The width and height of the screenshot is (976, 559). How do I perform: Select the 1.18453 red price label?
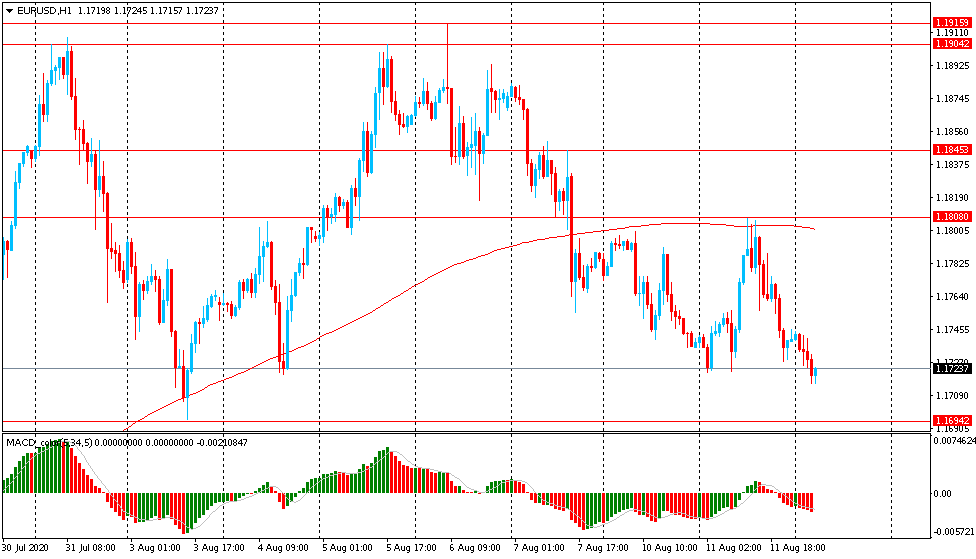pos(952,150)
